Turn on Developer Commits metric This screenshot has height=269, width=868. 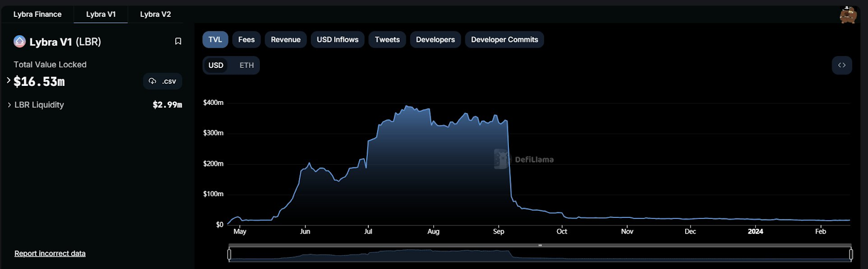click(505, 40)
